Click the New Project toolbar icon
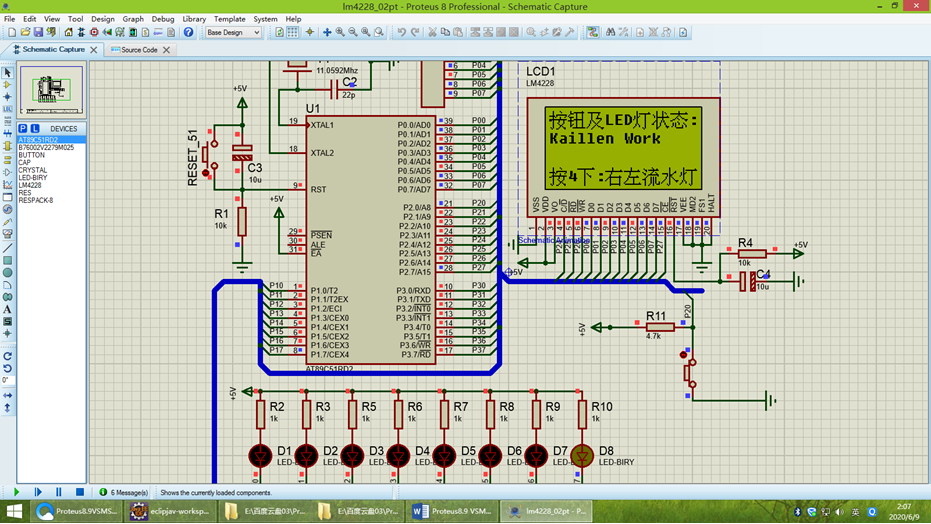This screenshot has width=931, height=524. [x=12, y=33]
